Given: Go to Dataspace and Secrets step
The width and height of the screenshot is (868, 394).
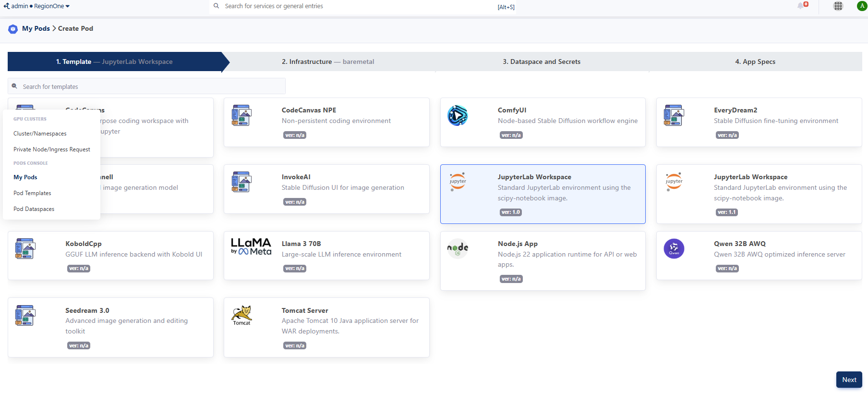Looking at the screenshot, I should point(542,62).
